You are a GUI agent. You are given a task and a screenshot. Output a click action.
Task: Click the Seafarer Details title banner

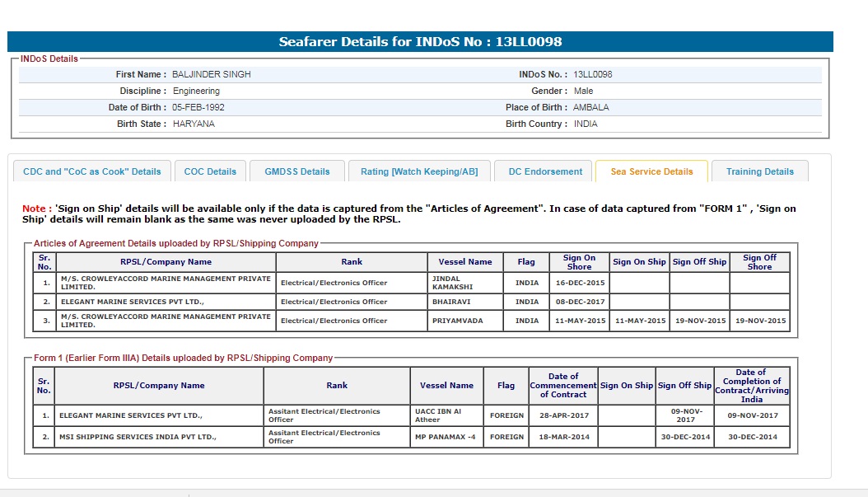(420, 41)
